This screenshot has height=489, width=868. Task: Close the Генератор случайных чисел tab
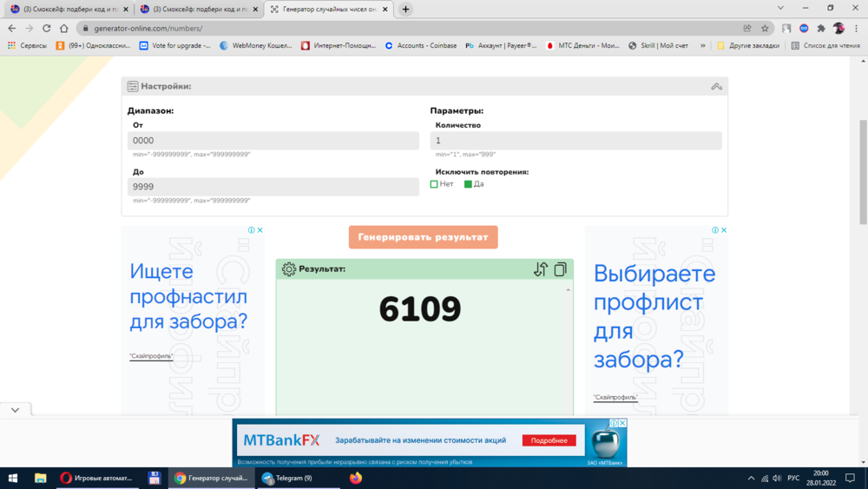(385, 9)
